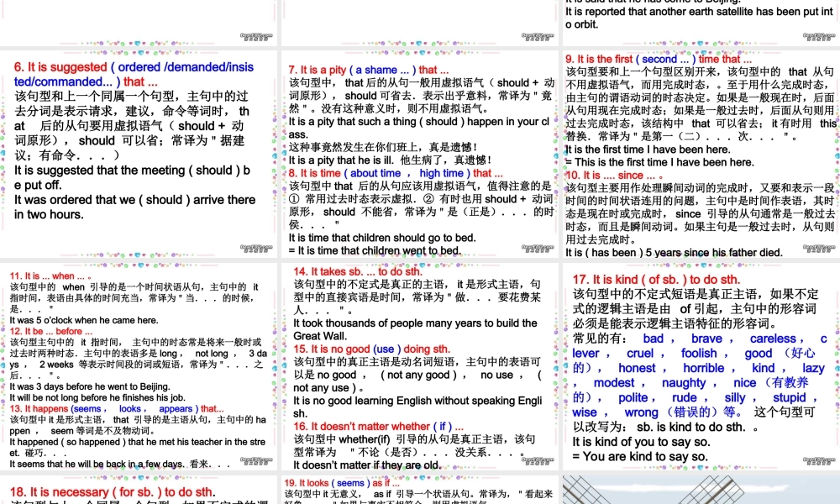This screenshot has width=840, height=504.
Task: Click the blue word 'lazy' in slide 17
Action: tap(813, 368)
